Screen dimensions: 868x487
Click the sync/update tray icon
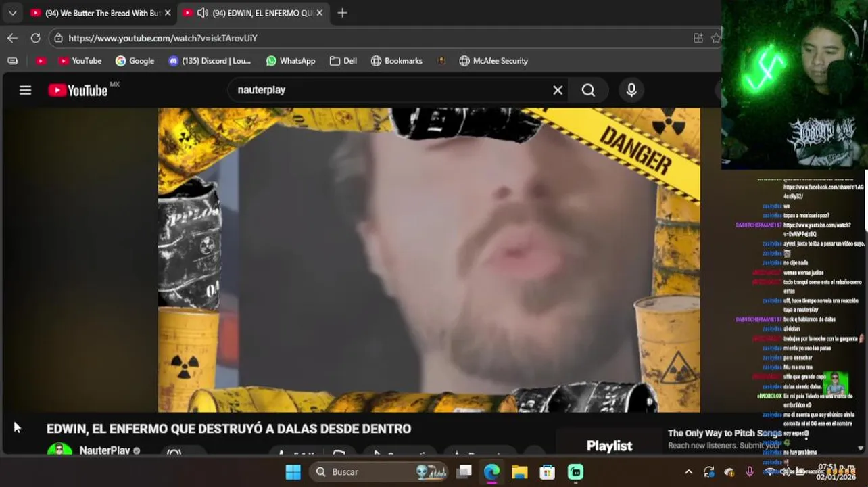click(x=708, y=471)
